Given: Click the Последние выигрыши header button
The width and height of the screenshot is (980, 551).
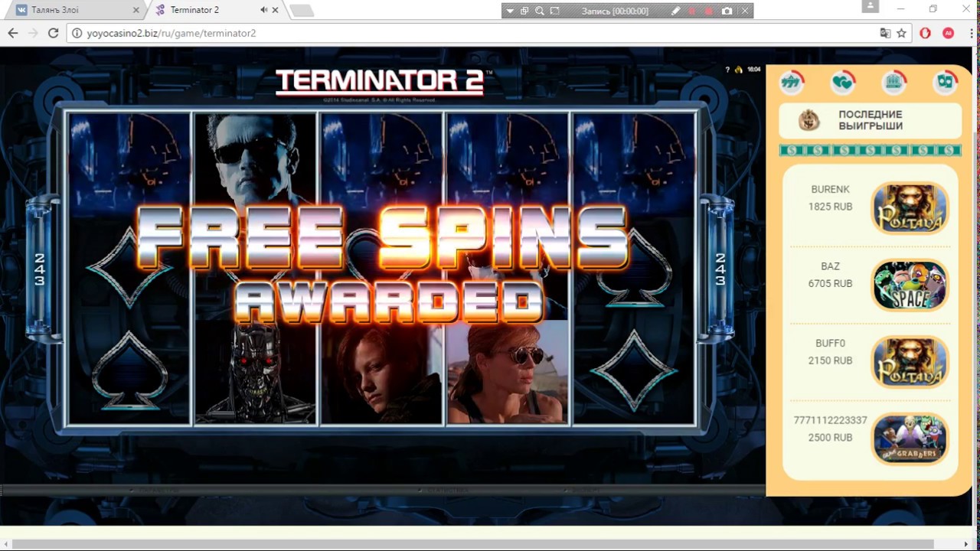Looking at the screenshot, I should 870,120.
